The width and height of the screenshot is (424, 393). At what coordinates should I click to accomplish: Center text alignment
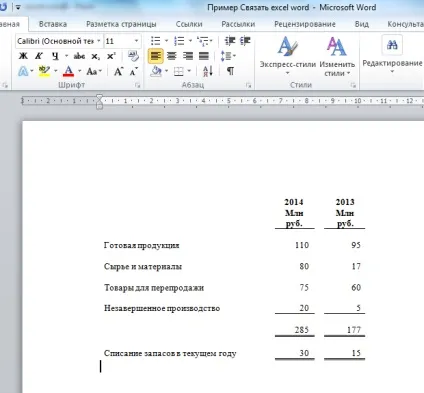(172, 56)
